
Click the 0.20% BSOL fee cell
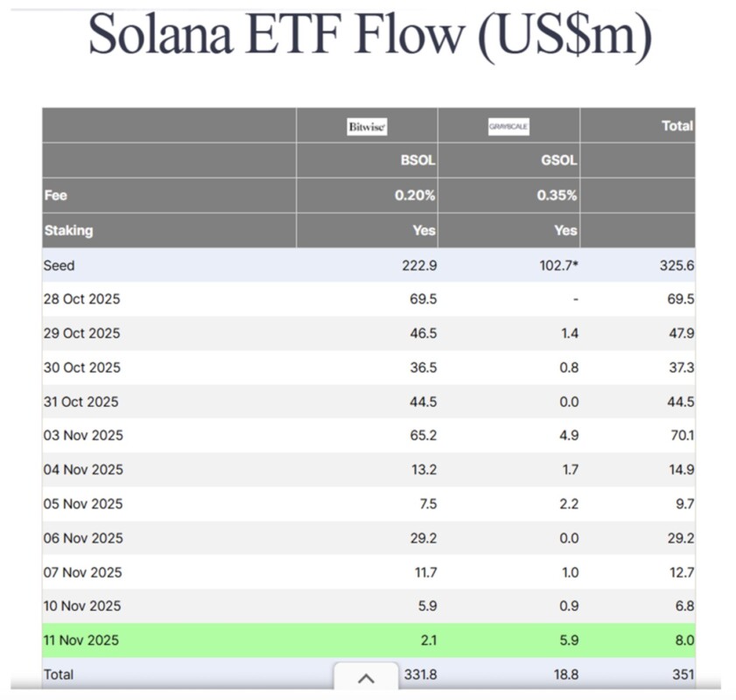click(415, 196)
